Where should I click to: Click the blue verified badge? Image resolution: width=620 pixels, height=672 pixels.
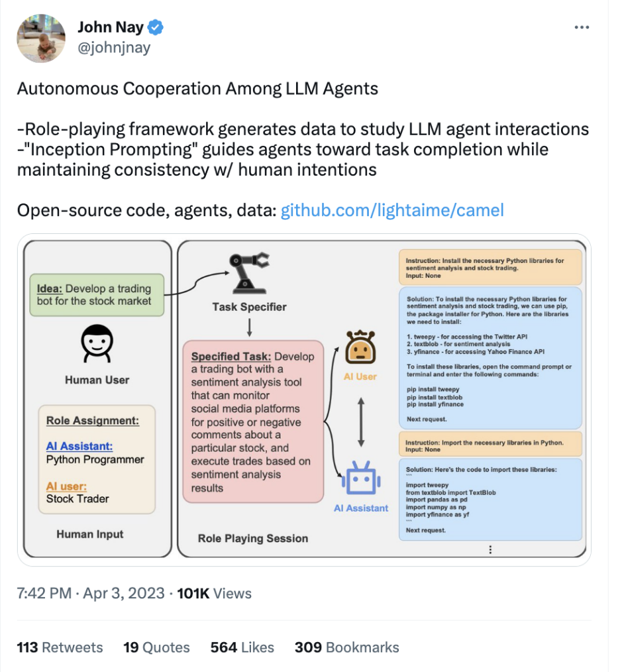pyautogui.click(x=157, y=28)
